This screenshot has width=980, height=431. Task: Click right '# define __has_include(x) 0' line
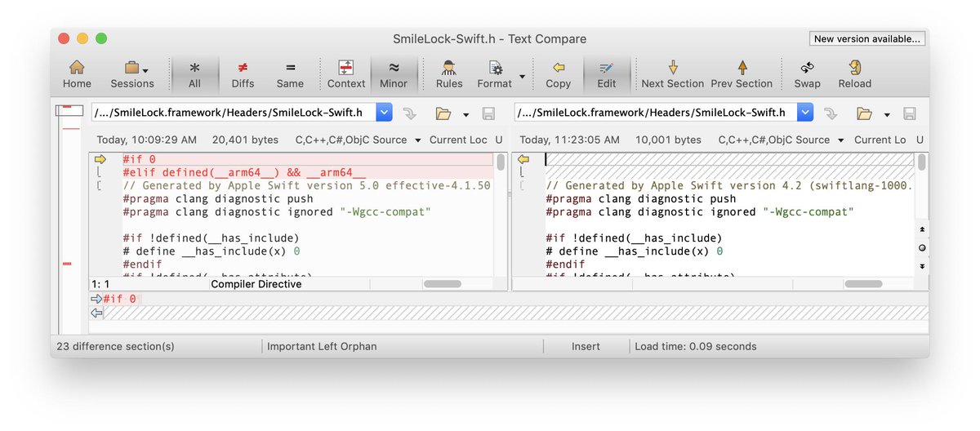click(x=634, y=251)
